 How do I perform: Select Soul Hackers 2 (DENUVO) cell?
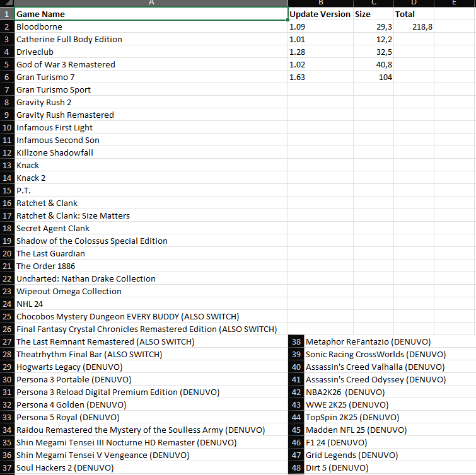pyautogui.click(x=151, y=467)
